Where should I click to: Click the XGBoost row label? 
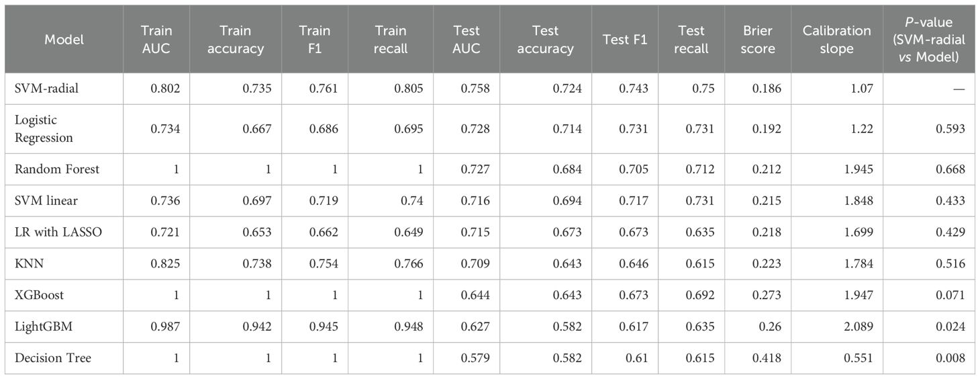tap(40, 295)
